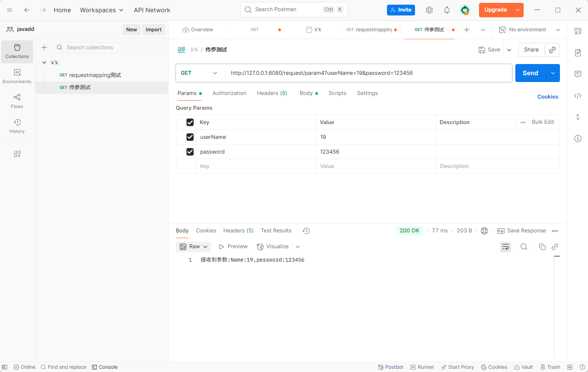
Task: Open Flows in the sidebar
Action: [17, 101]
